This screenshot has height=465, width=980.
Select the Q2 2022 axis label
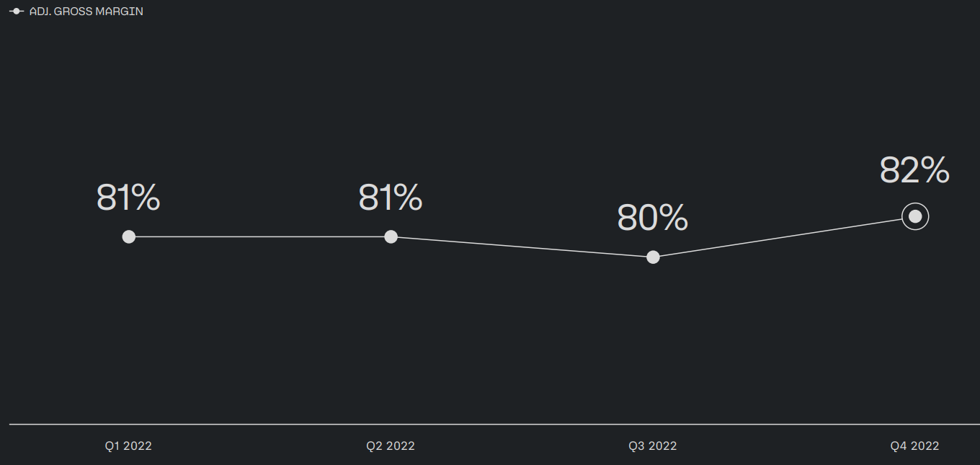tap(391, 446)
